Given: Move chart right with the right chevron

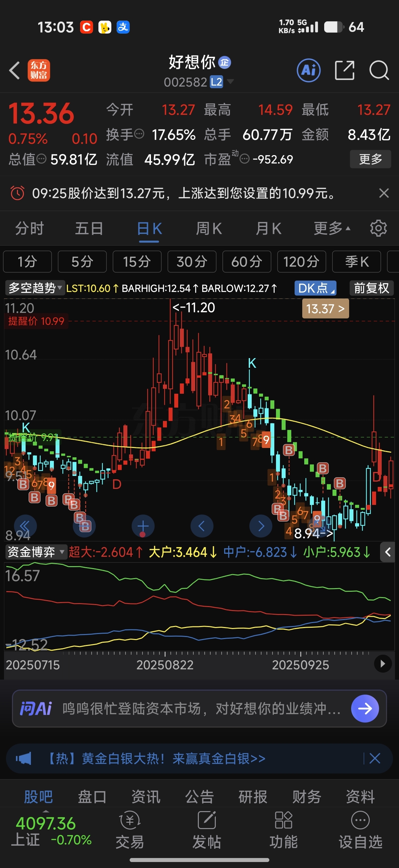Looking at the screenshot, I should point(261,526).
